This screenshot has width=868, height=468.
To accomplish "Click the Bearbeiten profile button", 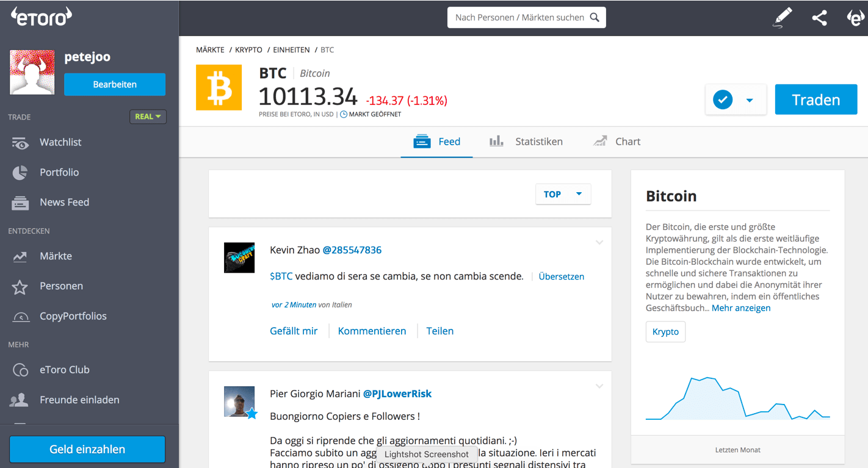I will (x=115, y=84).
